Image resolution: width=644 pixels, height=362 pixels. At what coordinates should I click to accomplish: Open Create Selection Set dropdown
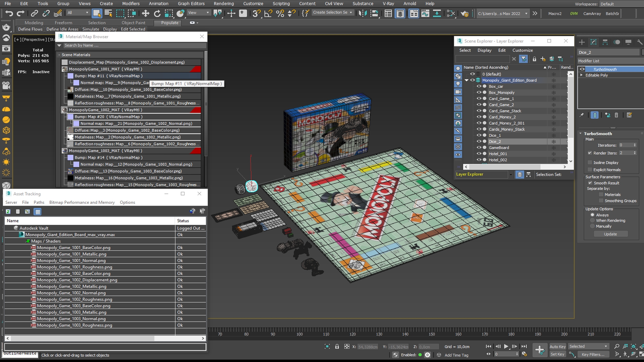[x=332, y=12]
